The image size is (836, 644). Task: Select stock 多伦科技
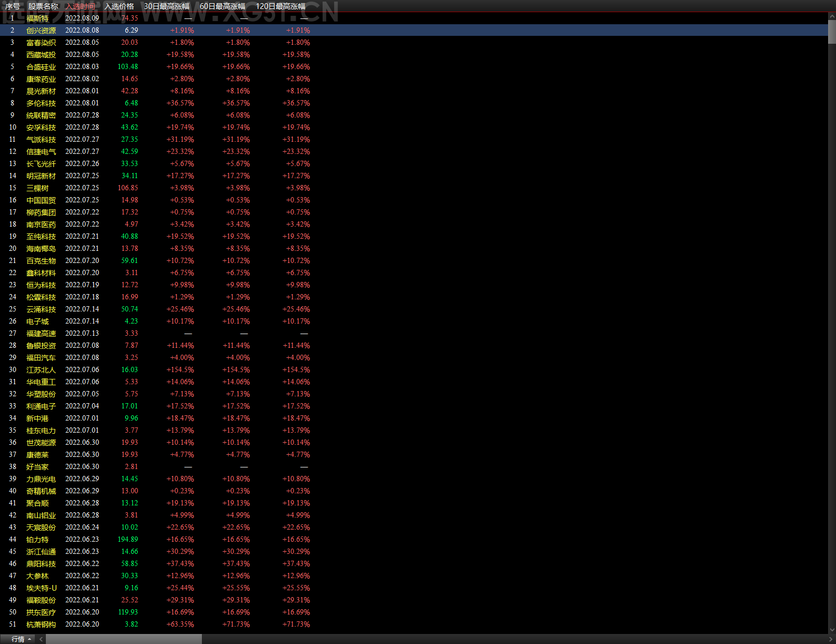click(41, 103)
